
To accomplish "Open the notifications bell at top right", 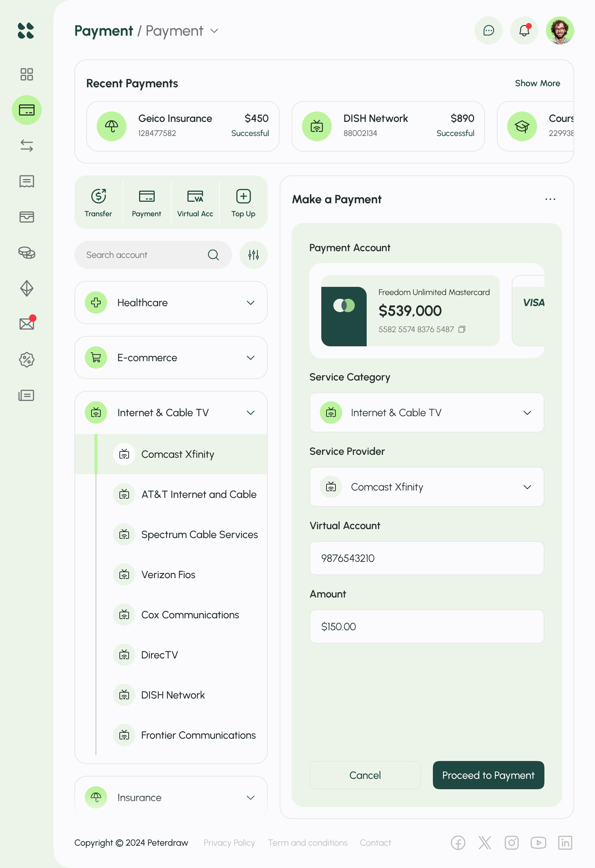I will [524, 30].
